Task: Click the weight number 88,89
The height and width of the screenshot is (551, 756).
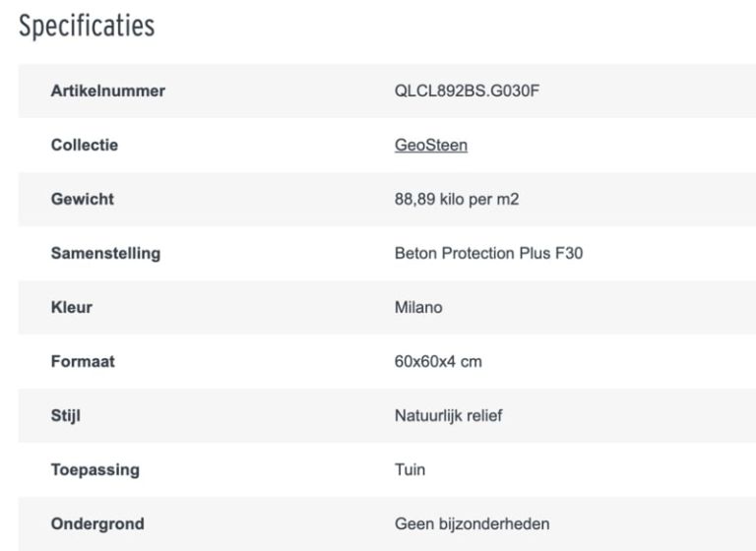Action: [x=414, y=200]
